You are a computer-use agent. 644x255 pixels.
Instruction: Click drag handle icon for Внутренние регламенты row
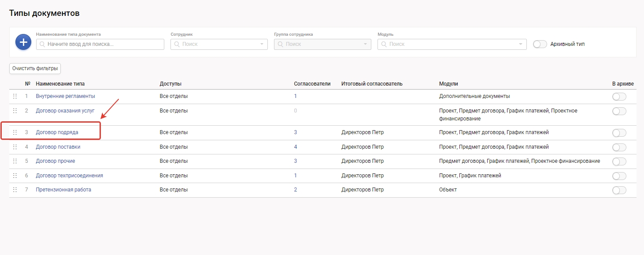(15, 96)
